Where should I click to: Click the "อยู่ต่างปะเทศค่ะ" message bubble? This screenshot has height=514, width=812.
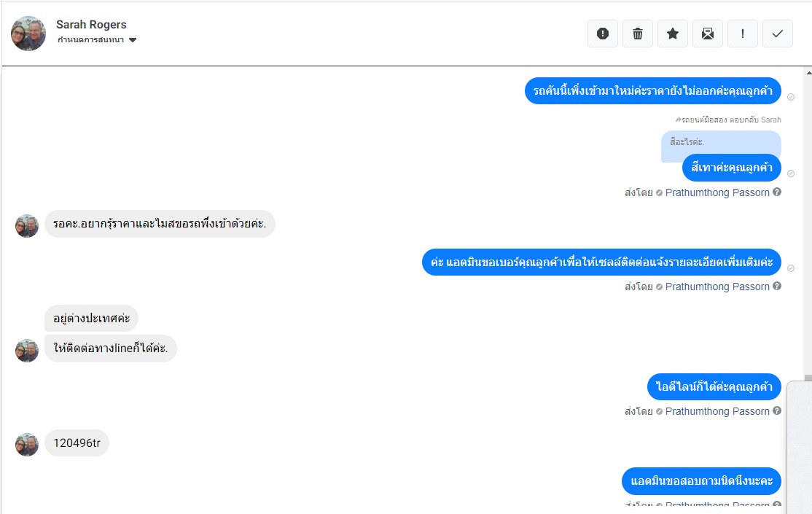(x=91, y=318)
